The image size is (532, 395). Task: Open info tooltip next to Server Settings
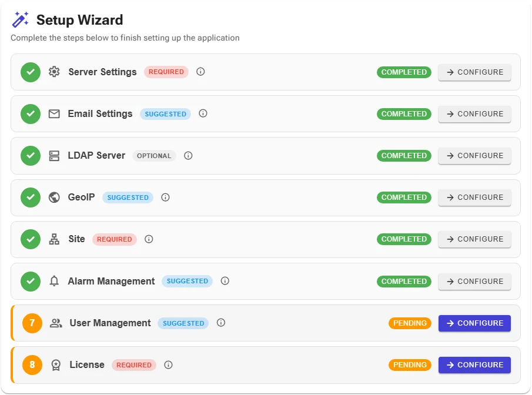(200, 72)
